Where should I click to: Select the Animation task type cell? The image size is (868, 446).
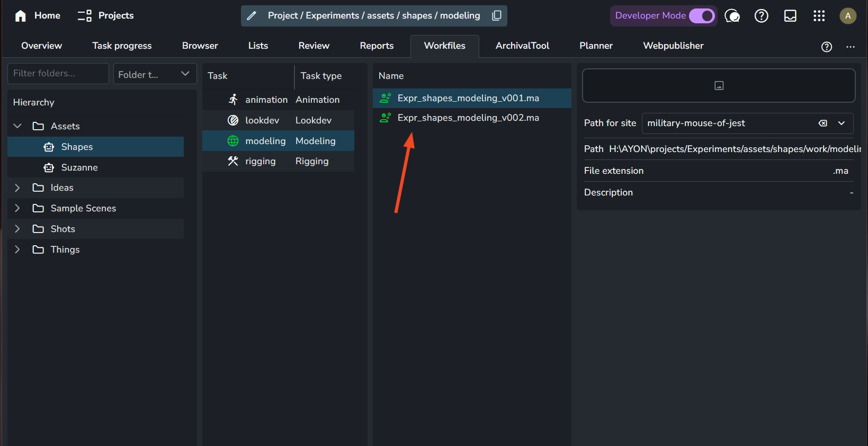pos(317,100)
